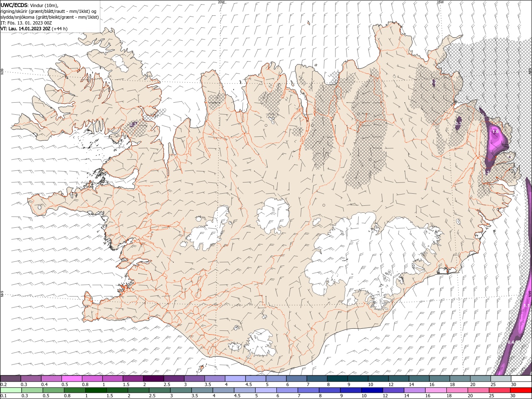Pick the magenta-purple 1.5 swatch in the snow legend
The width and height of the screenshot is (532, 399).
point(133,379)
